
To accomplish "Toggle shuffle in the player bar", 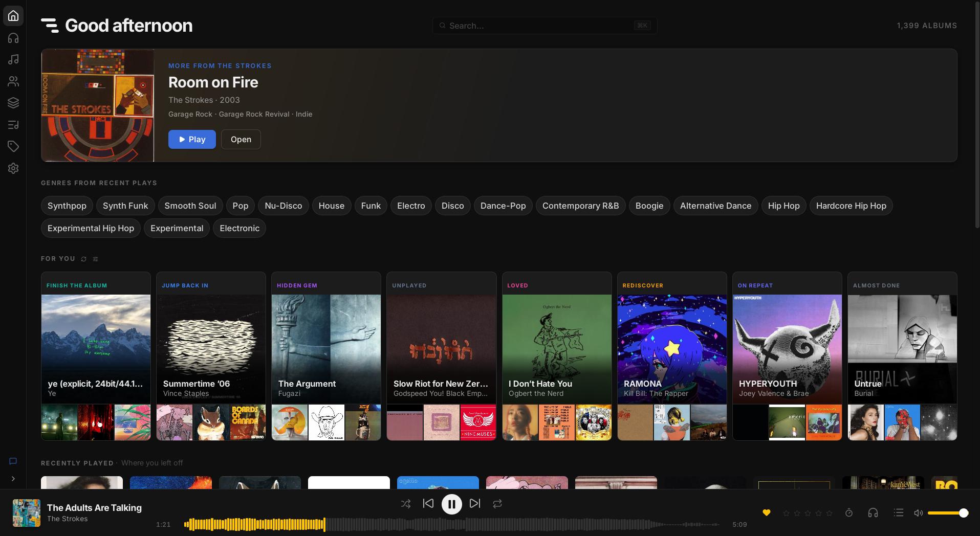I will pos(406,504).
